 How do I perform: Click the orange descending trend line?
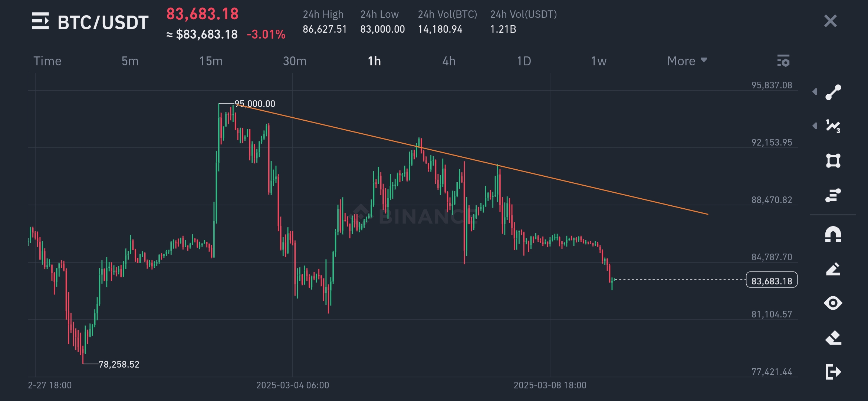coord(471,159)
